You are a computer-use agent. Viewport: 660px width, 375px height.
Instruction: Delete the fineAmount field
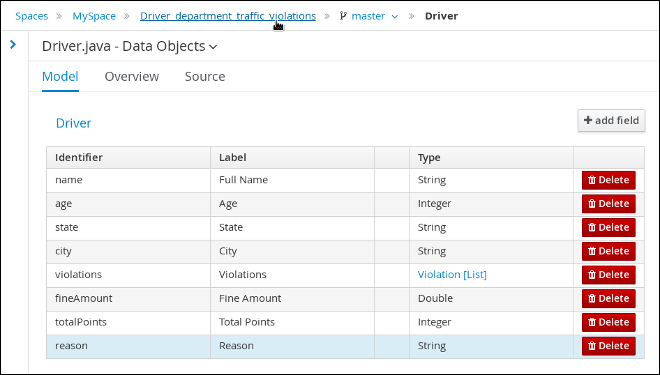point(609,298)
